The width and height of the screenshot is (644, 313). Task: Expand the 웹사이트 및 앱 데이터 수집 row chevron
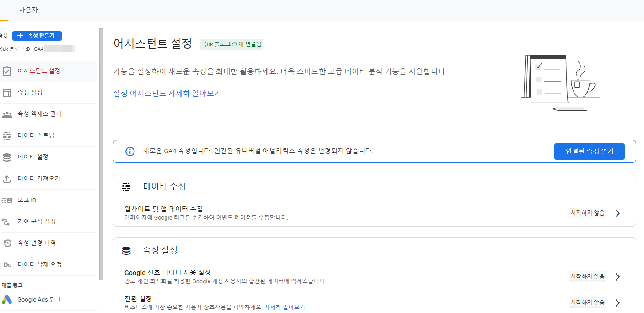click(x=617, y=213)
